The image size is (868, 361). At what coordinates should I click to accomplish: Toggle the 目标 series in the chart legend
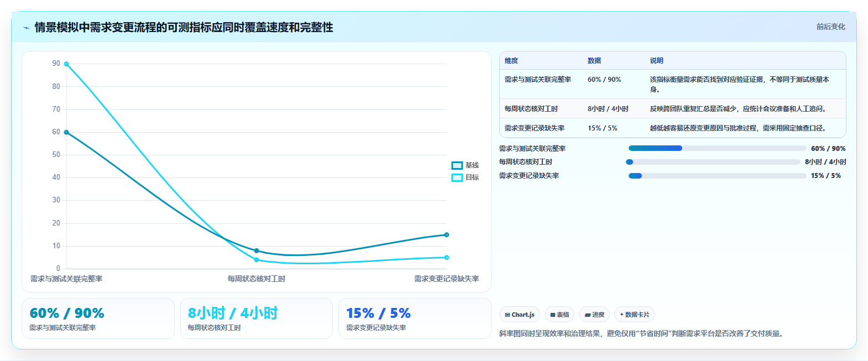pyautogui.click(x=465, y=177)
